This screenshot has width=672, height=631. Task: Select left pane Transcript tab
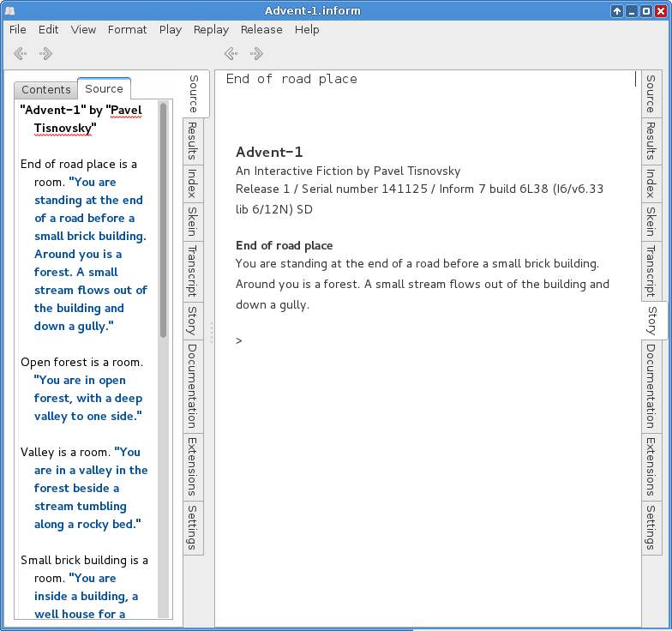192,271
